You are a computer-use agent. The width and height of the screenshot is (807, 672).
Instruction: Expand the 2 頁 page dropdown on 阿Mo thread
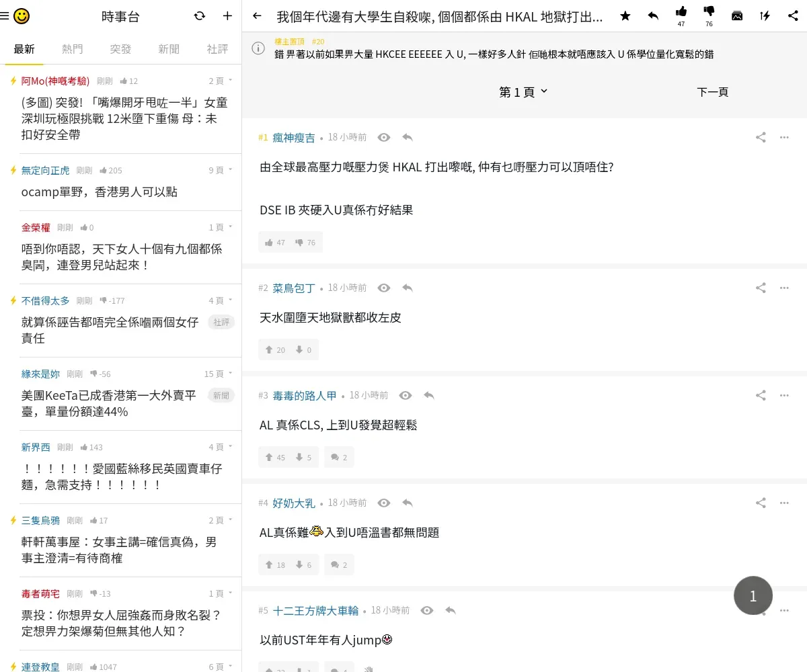coord(221,81)
